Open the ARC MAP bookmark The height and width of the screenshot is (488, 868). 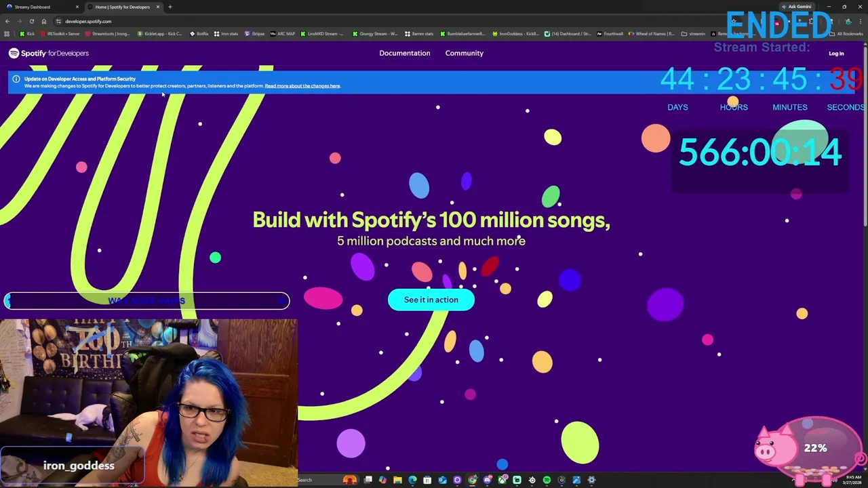[282, 33]
